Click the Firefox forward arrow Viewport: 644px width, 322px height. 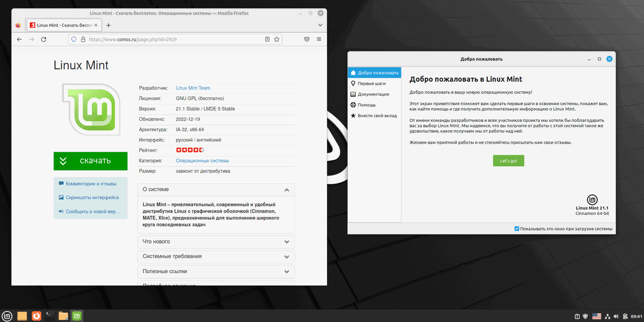tap(31, 39)
